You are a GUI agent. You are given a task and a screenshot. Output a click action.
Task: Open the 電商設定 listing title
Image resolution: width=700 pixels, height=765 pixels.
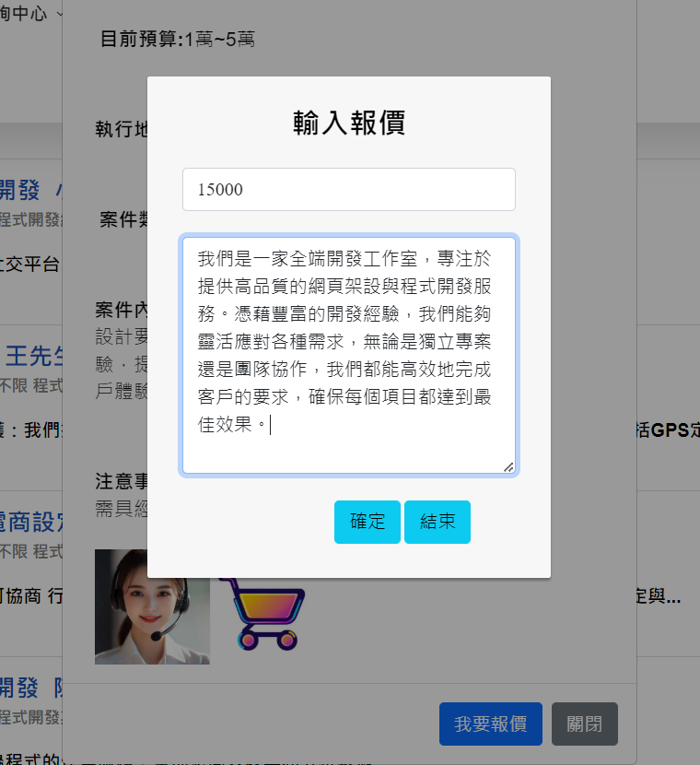(31, 523)
